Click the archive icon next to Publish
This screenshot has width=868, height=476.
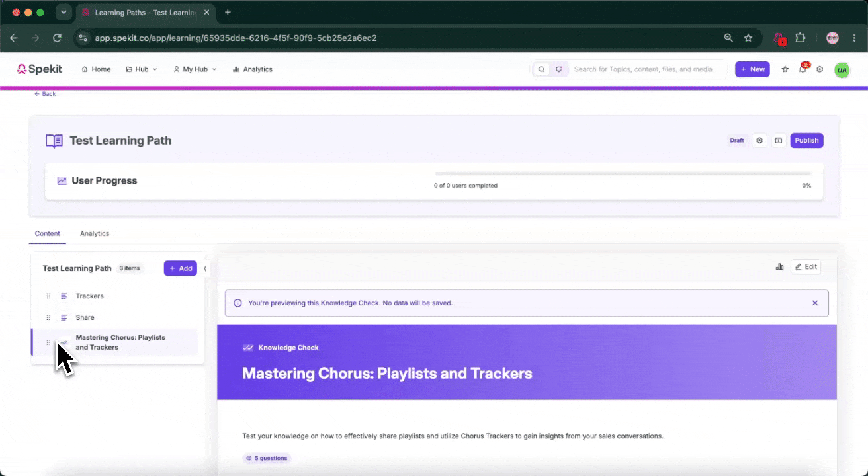click(779, 140)
